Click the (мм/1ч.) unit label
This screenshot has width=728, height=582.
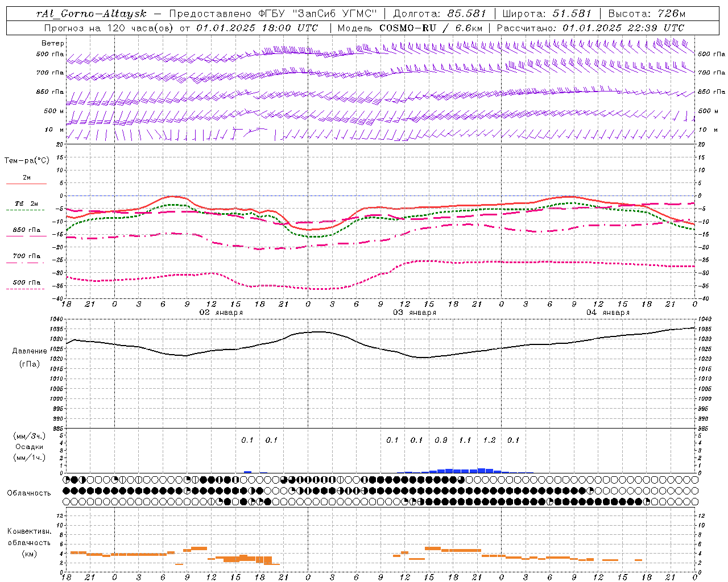click(30, 458)
